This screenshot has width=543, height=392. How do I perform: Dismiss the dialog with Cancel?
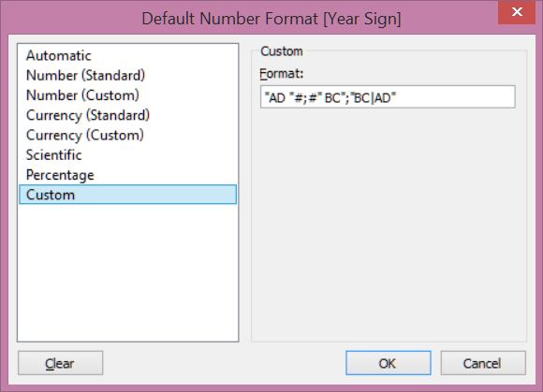[x=483, y=363]
